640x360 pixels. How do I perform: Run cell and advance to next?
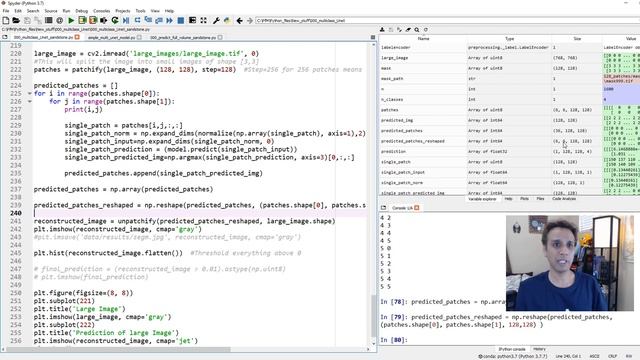click(93, 20)
